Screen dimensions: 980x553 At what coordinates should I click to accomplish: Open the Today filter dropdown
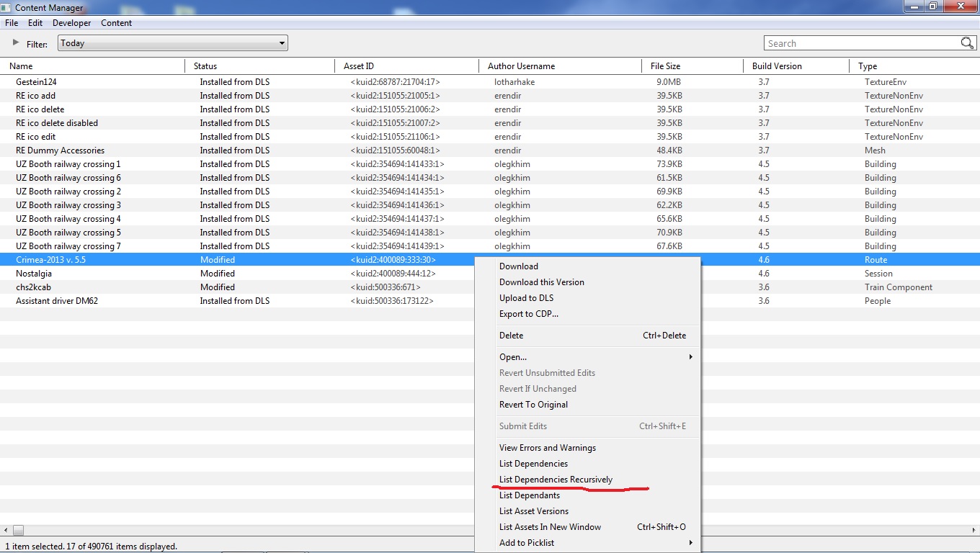(172, 43)
